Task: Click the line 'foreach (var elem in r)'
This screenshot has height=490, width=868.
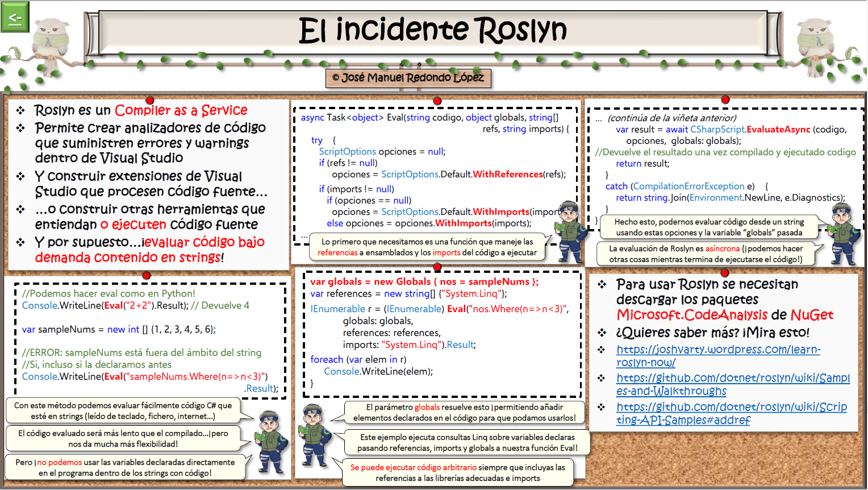Action: tap(358, 360)
